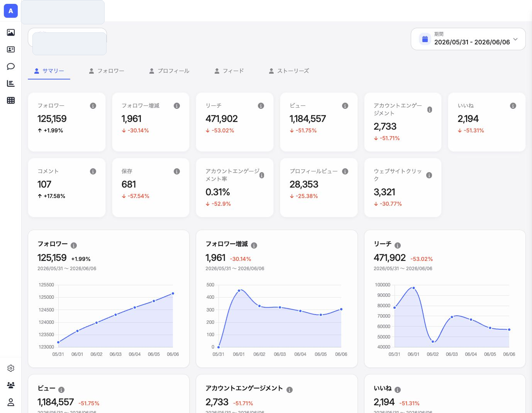This screenshot has width=532, height=413.
Task: Click the blue A logo button
Action: click(x=11, y=11)
